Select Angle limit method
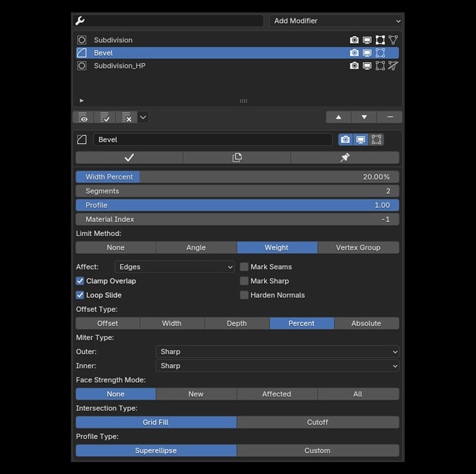476x474 pixels. click(196, 247)
